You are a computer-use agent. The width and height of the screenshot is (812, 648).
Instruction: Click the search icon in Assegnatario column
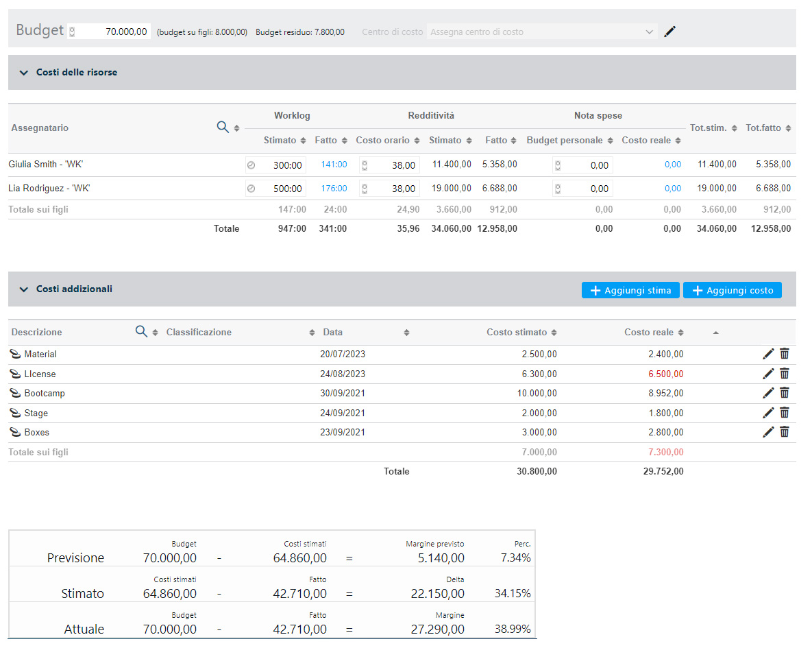[x=223, y=127]
